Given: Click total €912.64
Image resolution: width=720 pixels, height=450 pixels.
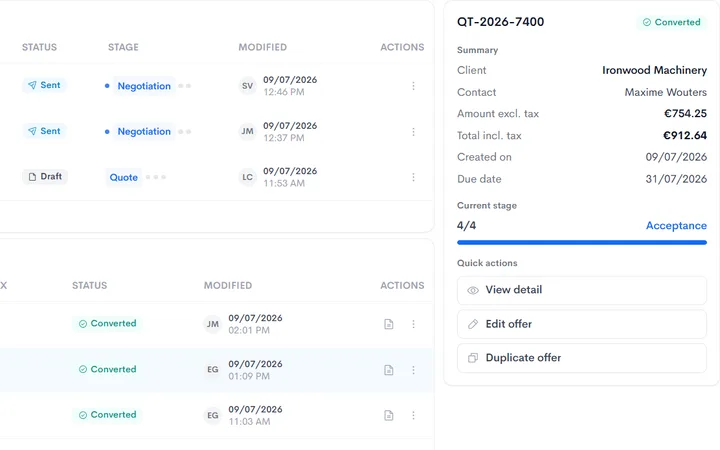Looking at the screenshot, I should click(x=685, y=135).
